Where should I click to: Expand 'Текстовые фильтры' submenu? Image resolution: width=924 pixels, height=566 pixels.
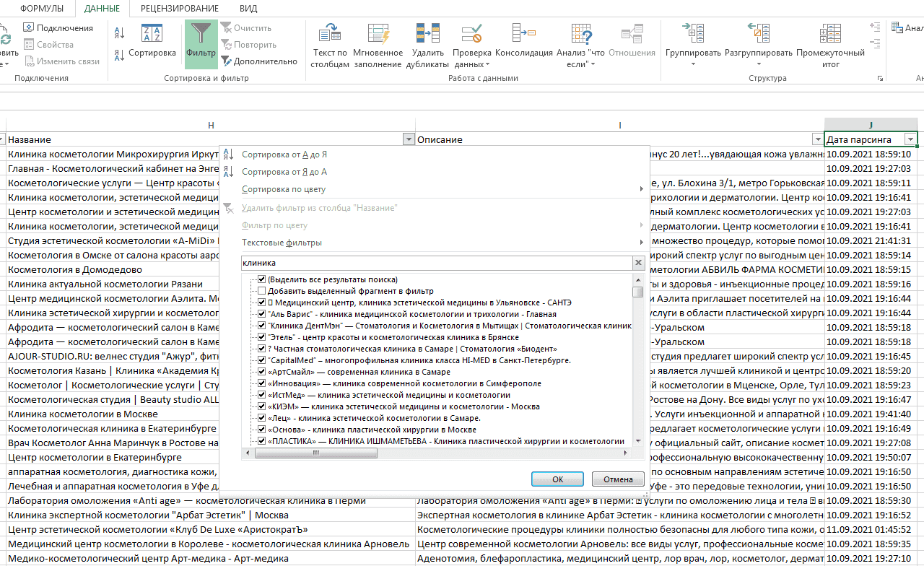point(435,243)
